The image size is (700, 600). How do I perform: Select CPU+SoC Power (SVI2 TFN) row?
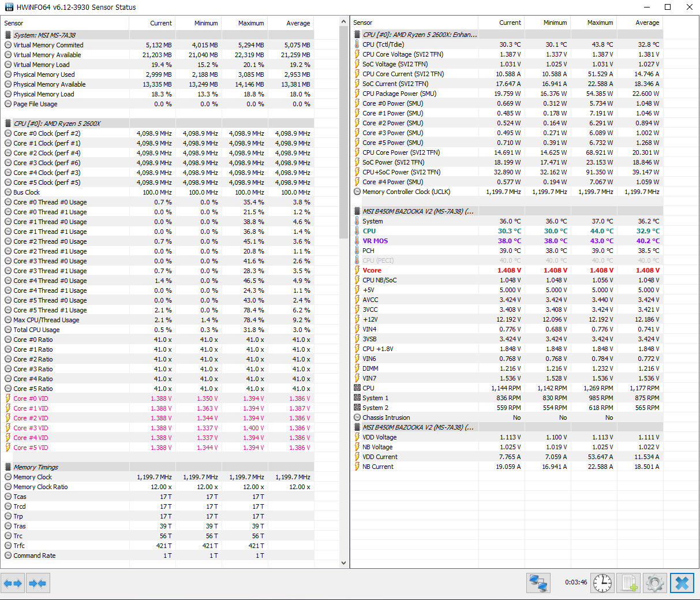pos(507,172)
